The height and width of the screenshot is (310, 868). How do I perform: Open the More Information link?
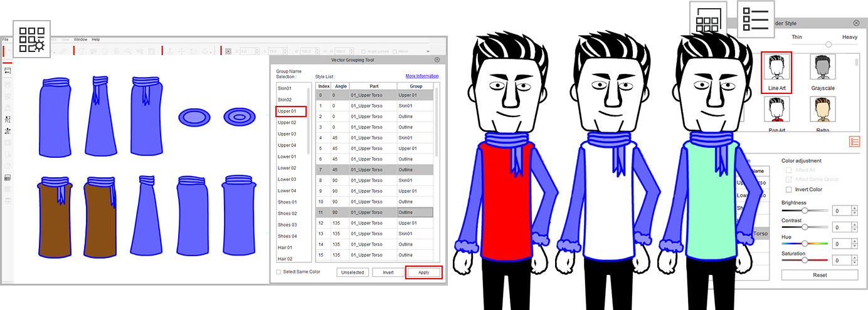(421, 76)
